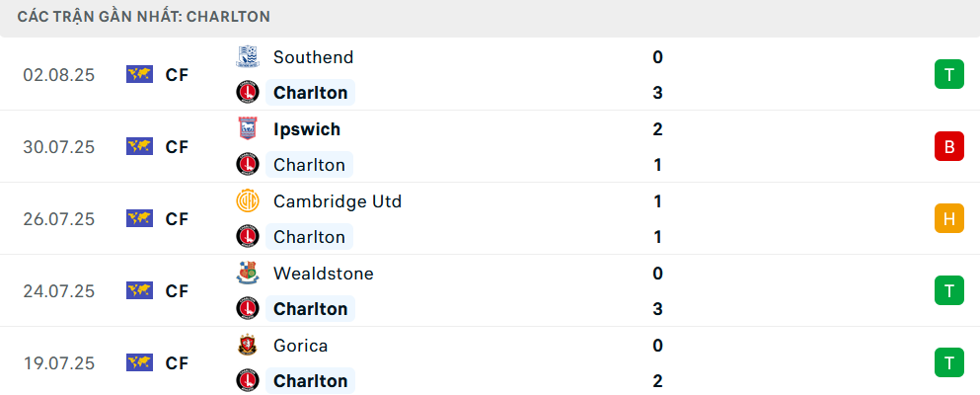Click the Cambridge Utd club crest
The image size is (980, 395).
point(247,201)
